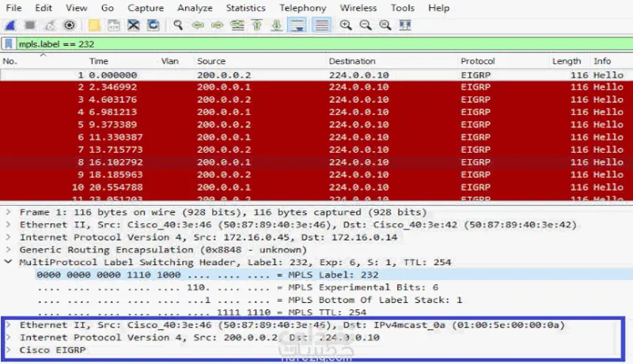The height and width of the screenshot is (364, 633).
Task: Click the stop capture square icon
Action: 30,25
